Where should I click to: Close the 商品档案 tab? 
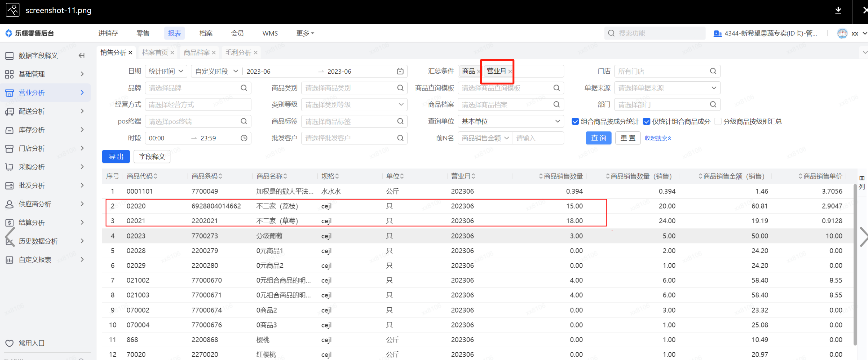214,53
